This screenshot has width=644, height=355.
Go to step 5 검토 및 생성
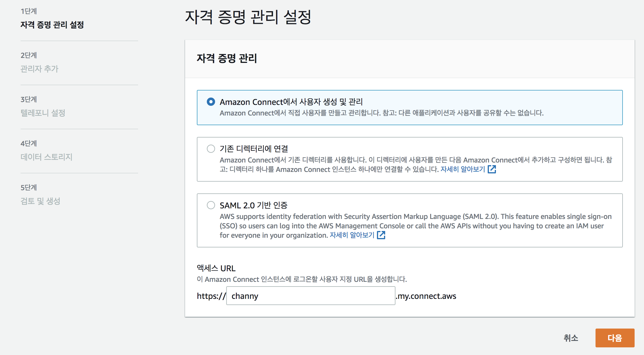[40, 201]
